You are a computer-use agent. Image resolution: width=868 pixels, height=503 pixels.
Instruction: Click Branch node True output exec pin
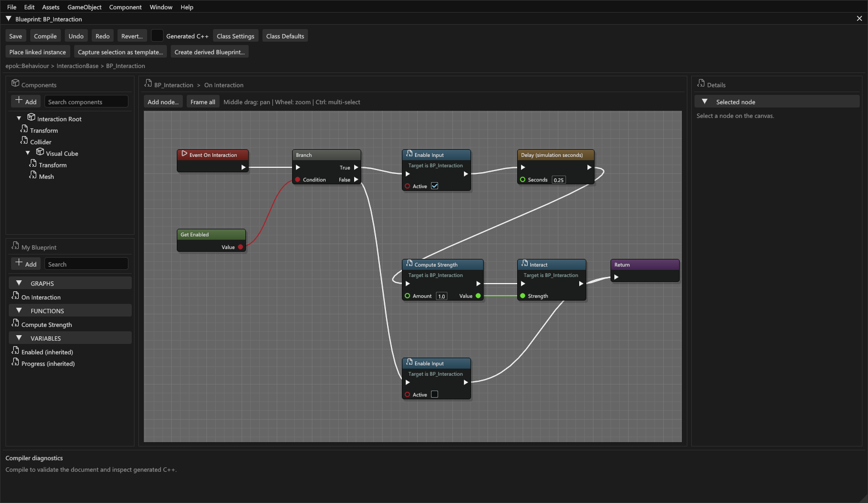click(356, 168)
